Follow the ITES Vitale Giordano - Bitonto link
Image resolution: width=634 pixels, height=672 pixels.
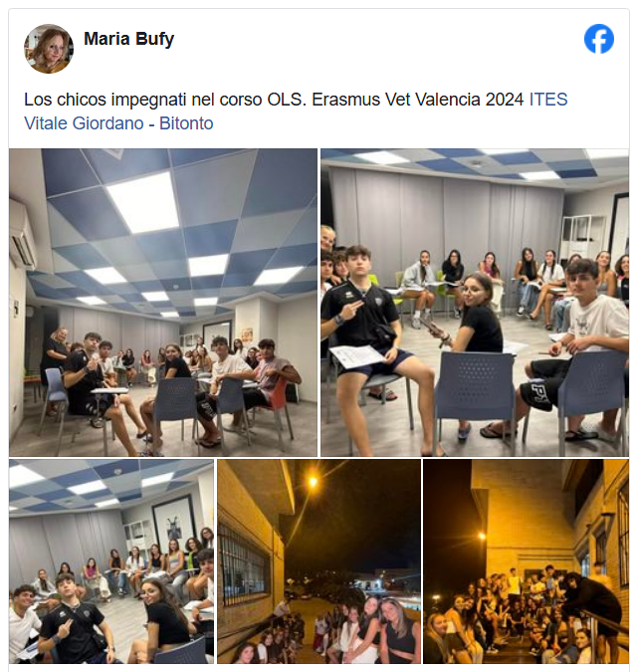296,112
